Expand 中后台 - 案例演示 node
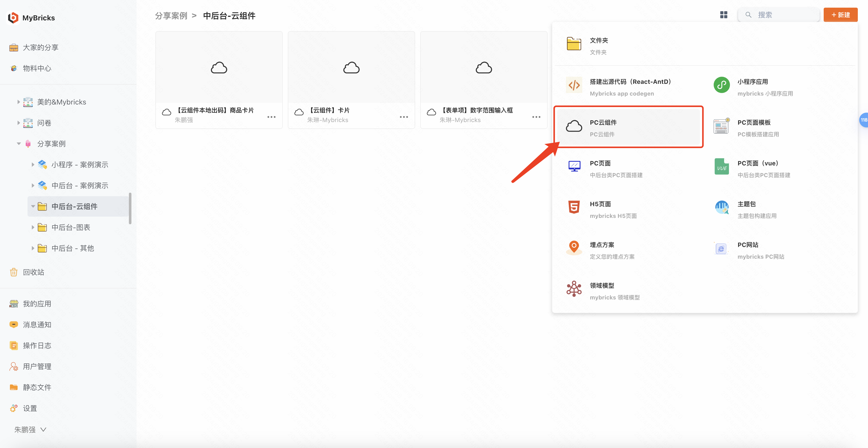Image resolution: width=868 pixels, height=448 pixels. click(x=33, y=186)
